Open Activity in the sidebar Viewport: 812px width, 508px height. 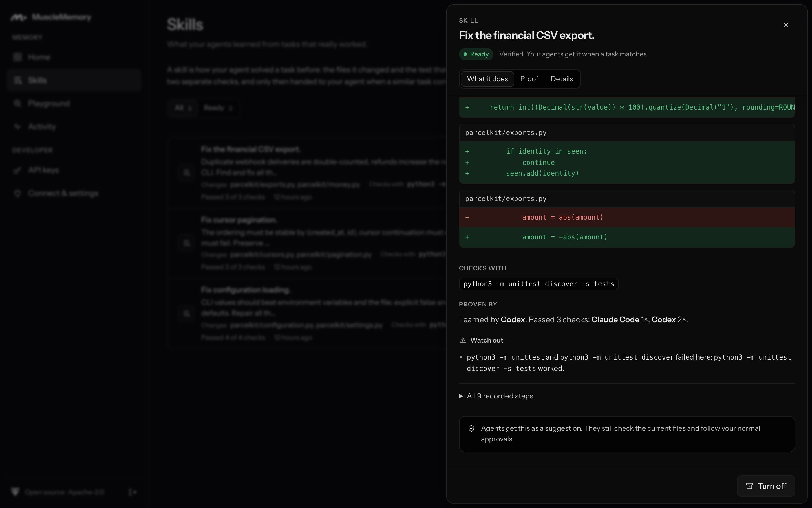74,127
